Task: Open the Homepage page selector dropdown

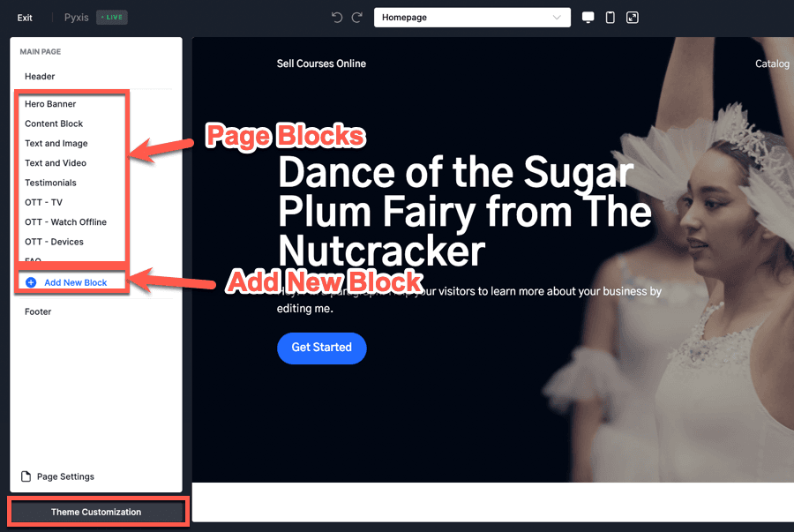Action: pos(472,18)
